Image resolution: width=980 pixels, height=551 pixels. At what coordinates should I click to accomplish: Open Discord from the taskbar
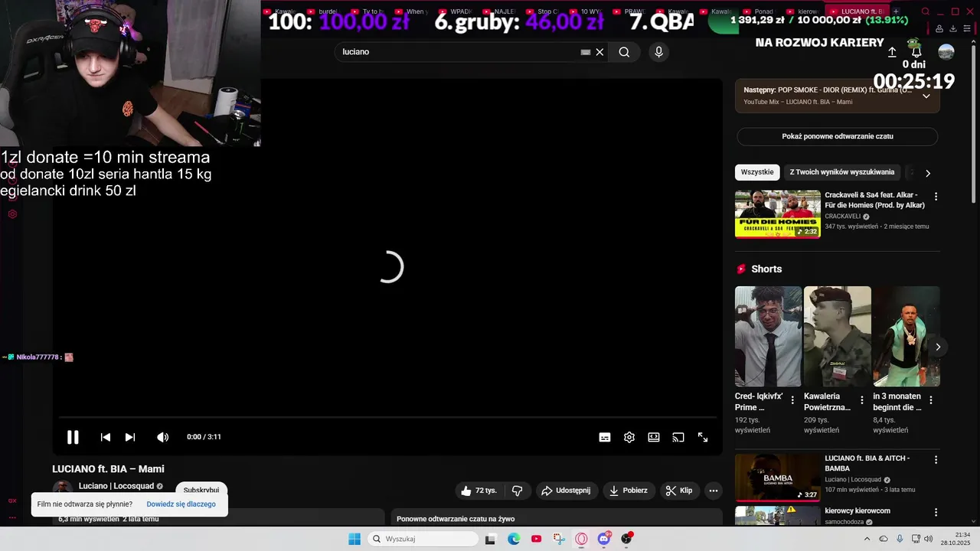(604, 539)
